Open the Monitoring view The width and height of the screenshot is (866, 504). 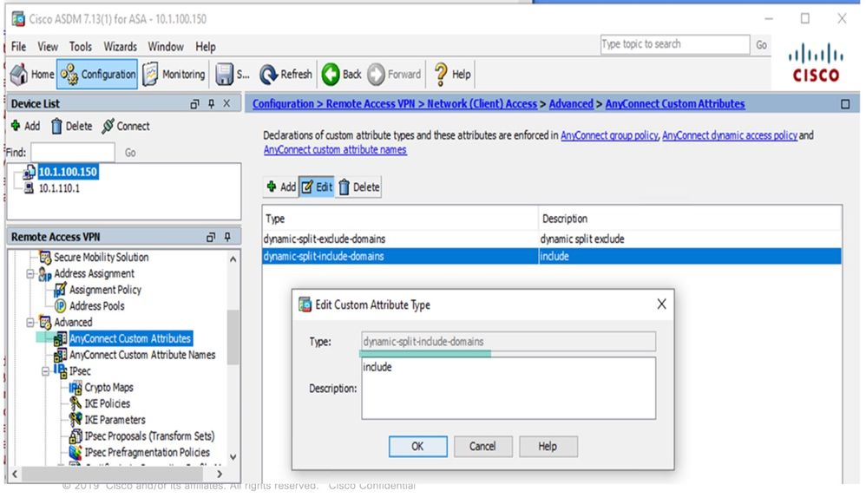(174, 74)
